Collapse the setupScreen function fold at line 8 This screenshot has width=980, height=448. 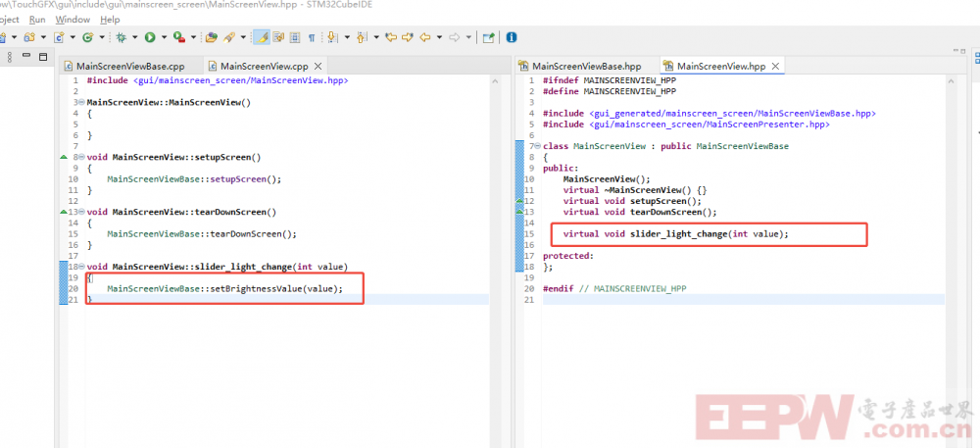[x=82, y=157]
